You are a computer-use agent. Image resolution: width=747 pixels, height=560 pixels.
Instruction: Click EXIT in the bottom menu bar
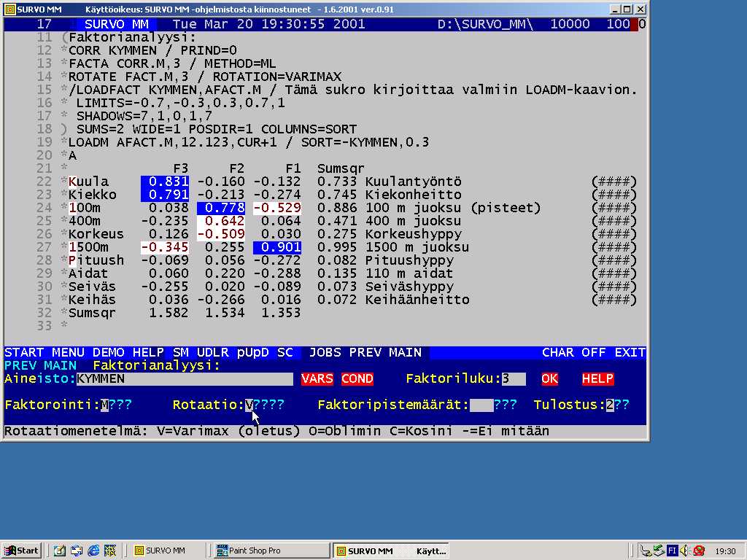630,353
